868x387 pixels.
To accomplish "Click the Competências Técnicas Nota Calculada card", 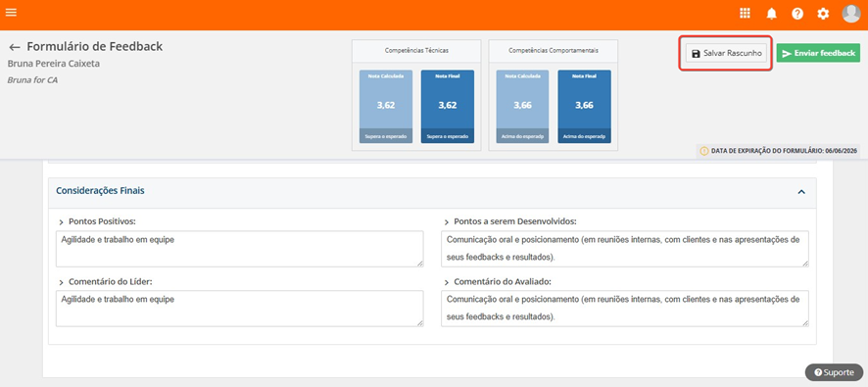I will point(386,106).
